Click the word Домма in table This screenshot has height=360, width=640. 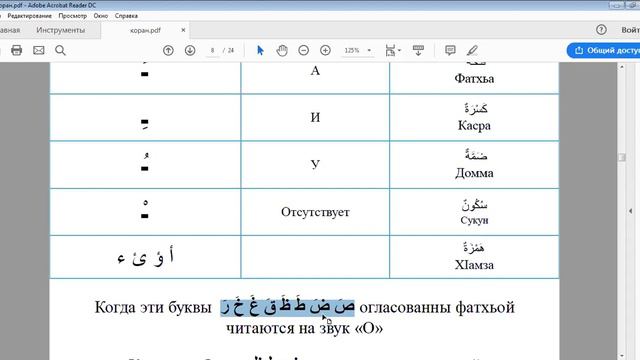[474, 173]
